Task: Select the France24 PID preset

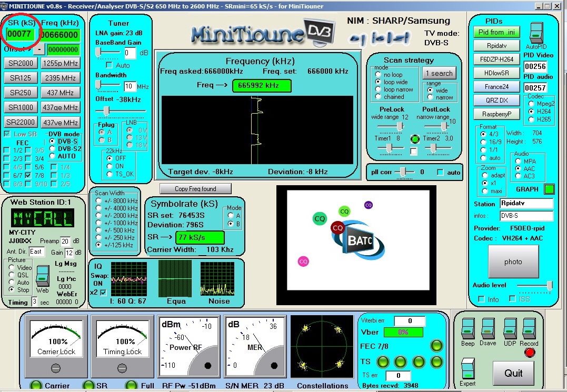Action: tap(496, 87)
